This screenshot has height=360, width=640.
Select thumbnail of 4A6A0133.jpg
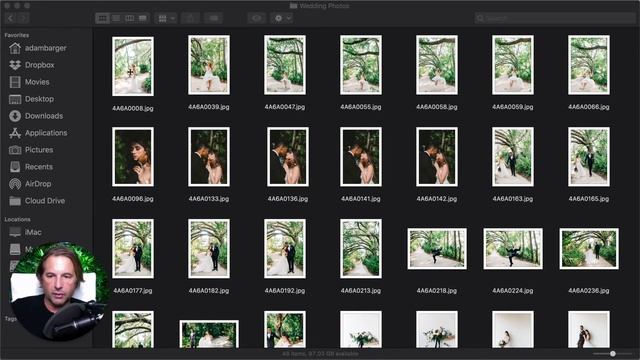pyautogui.click(x=209, y=157)
